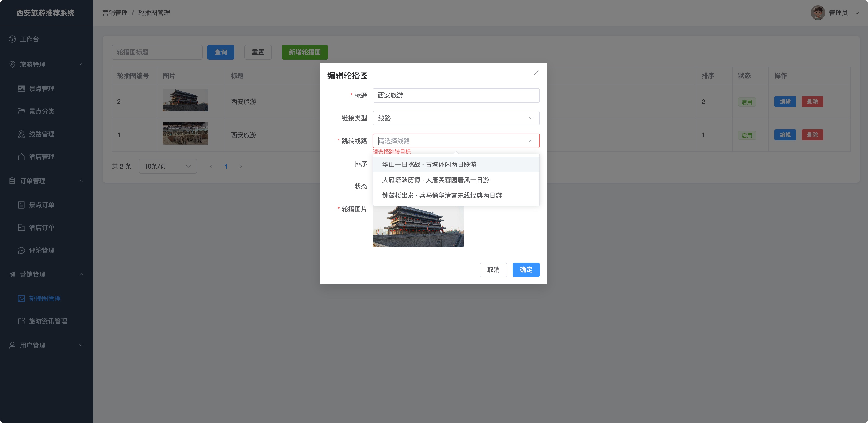Open 线路管理 menu item
Viewport: 868px width, 423px height.
click(x=47, y=134)
